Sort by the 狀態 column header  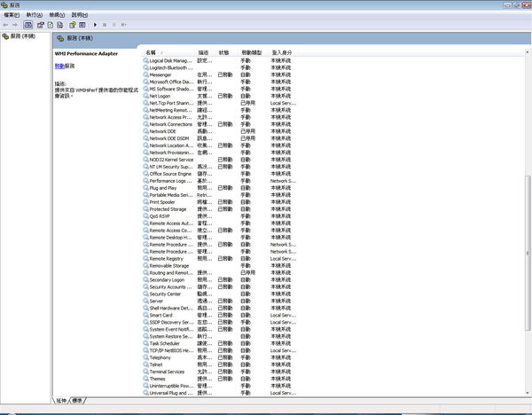click(x=226, y=52)
